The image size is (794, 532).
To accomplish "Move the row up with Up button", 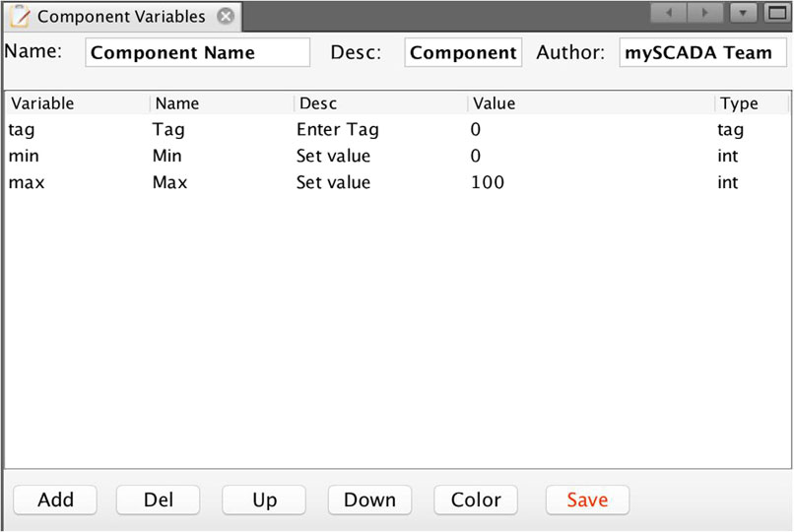I will coord(264,500).
